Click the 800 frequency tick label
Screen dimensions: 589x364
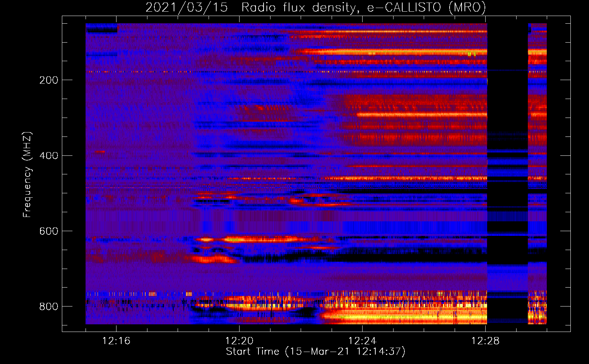click(49, 306)
